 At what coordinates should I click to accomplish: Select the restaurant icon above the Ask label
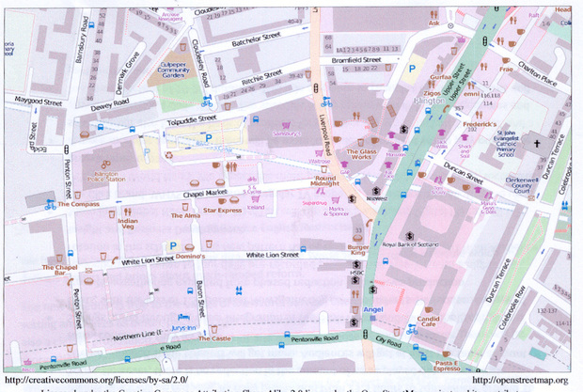pos(433,15)
